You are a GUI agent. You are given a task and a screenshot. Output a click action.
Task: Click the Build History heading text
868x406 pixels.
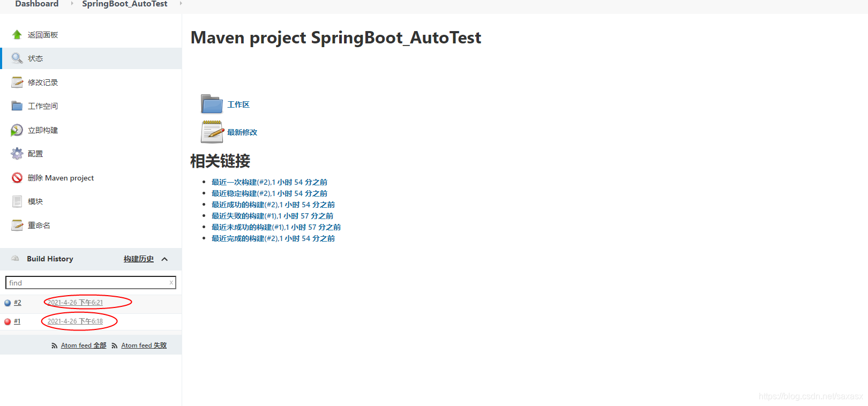[x=50, y=259]
